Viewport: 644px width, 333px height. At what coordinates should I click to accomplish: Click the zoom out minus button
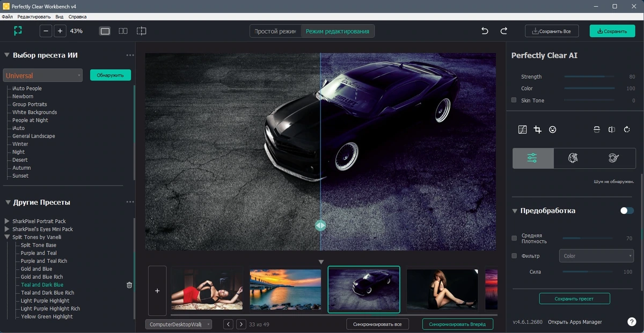tap(46, 31)
